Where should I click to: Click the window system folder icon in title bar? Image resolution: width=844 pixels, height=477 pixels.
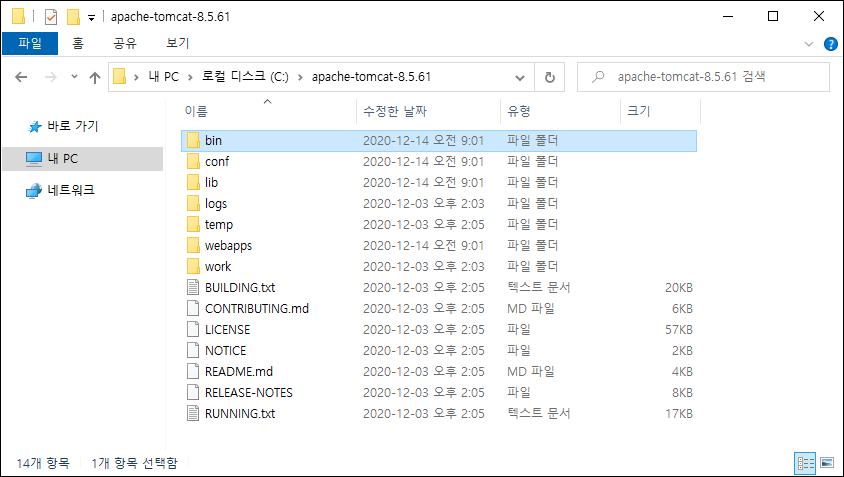pyautogui.click(x=18, y=17)
